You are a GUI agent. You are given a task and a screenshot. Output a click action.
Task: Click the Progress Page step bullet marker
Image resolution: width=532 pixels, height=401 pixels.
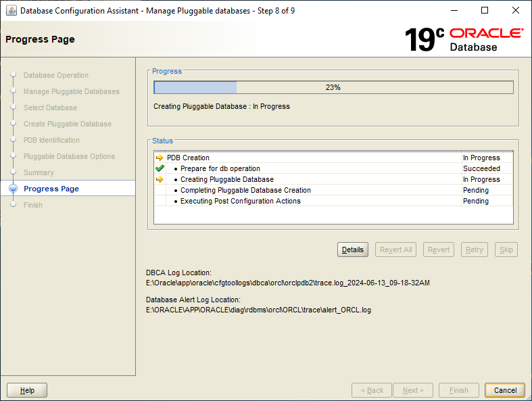14,189
